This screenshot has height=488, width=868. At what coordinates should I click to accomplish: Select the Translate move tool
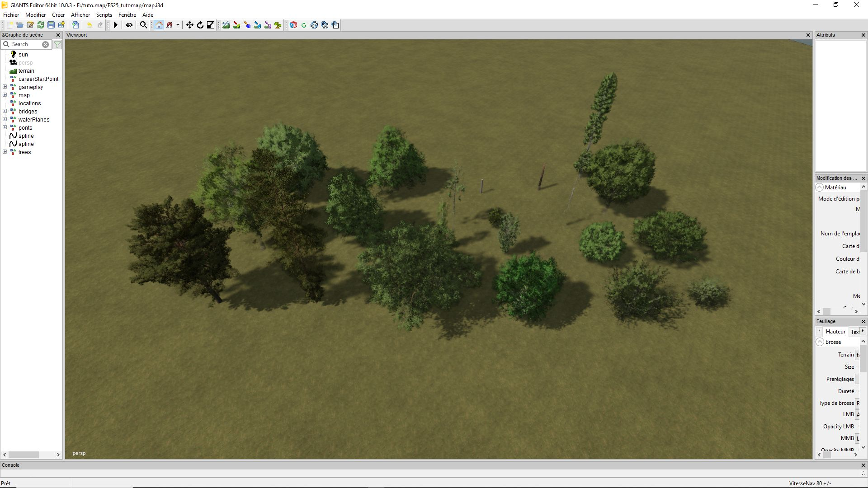pos(189,25)
